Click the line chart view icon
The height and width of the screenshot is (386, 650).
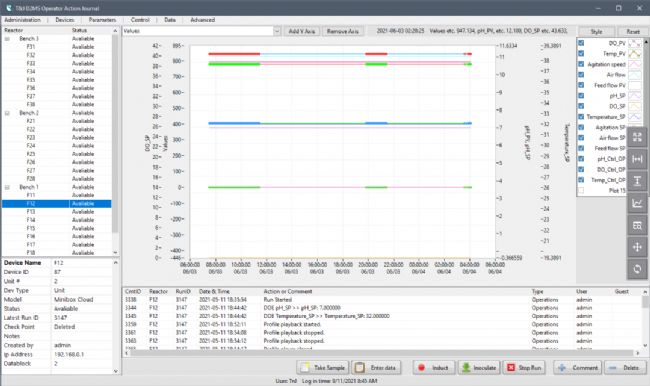tap(637, 203)
